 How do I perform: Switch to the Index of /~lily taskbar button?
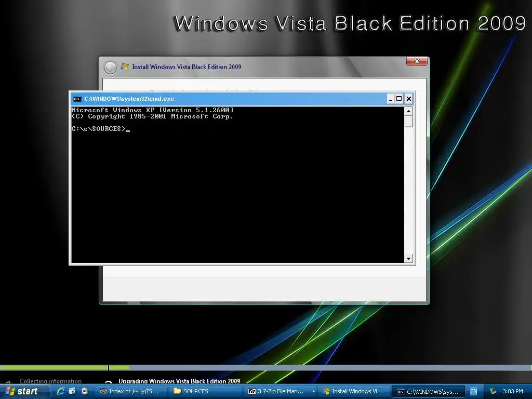pyautogui.click(x=131, y=391)
